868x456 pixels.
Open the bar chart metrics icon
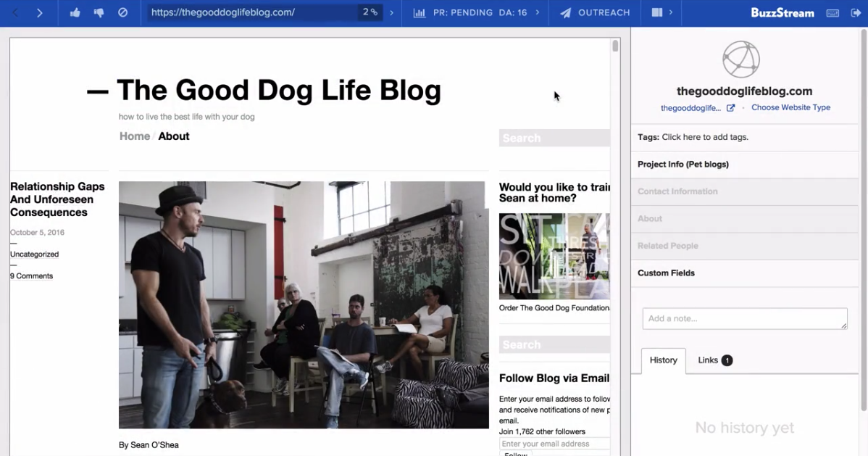[x=420, y=12]
